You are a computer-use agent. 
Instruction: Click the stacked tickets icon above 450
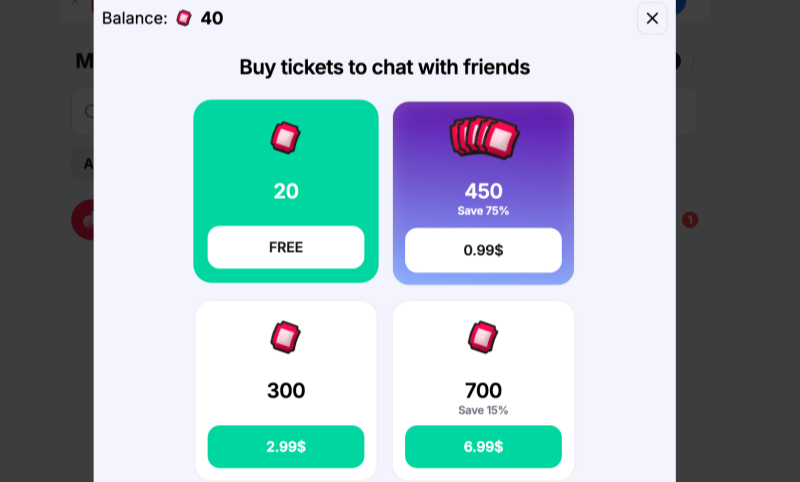[484, 137]
